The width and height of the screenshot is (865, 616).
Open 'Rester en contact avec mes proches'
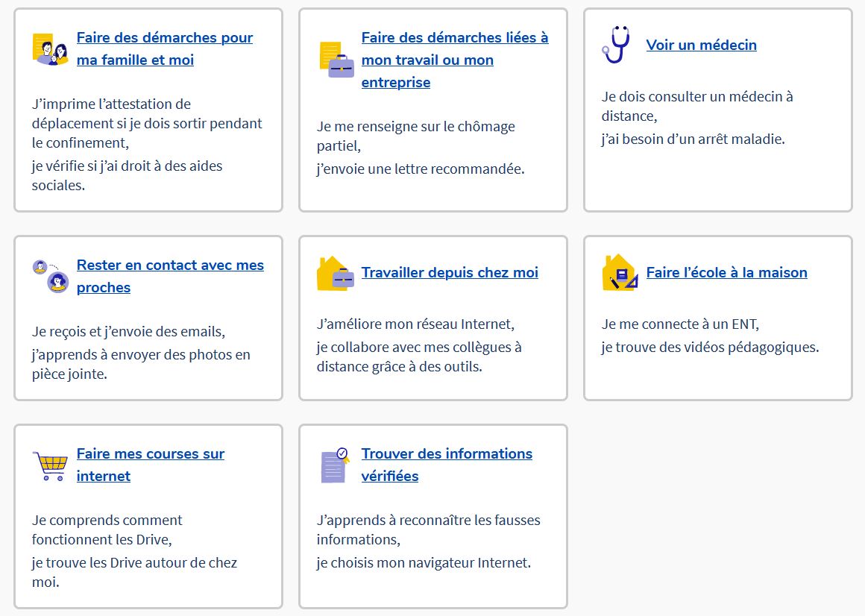[170, 265]
